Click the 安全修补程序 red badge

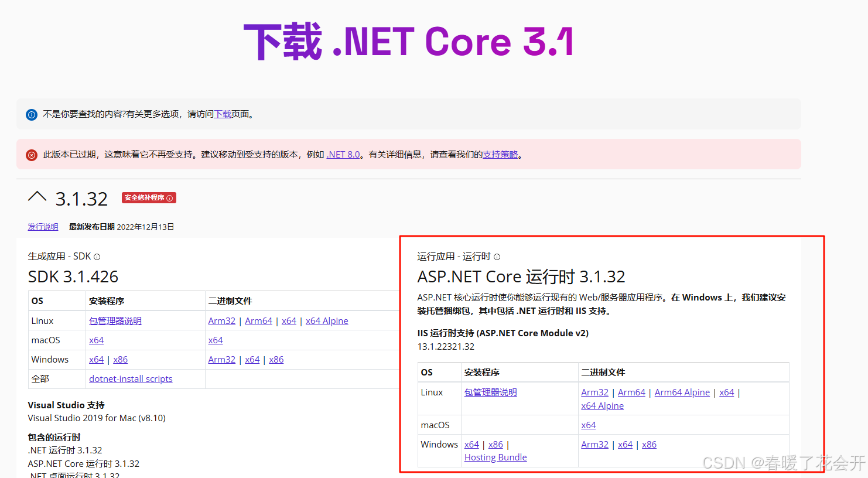click(x=149, y=198)
